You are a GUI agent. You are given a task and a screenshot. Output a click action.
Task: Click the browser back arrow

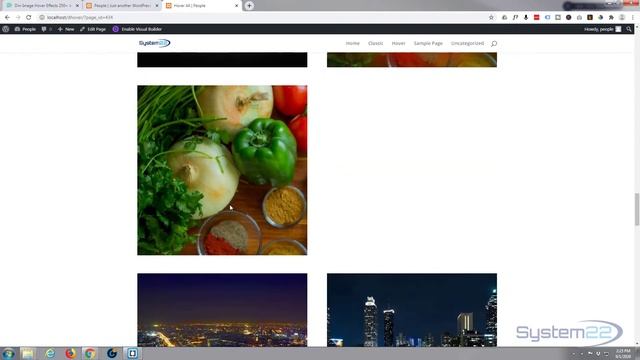pos(7,18)
